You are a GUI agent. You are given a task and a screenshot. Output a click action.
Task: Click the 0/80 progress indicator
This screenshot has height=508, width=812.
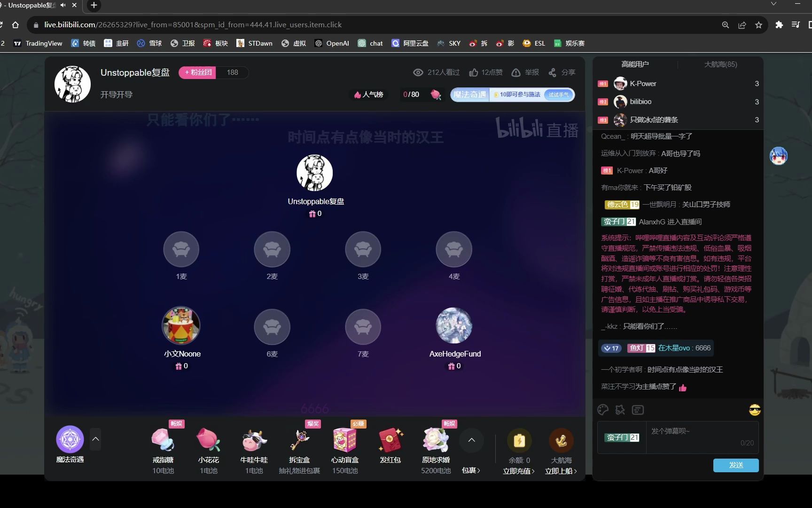411,95
